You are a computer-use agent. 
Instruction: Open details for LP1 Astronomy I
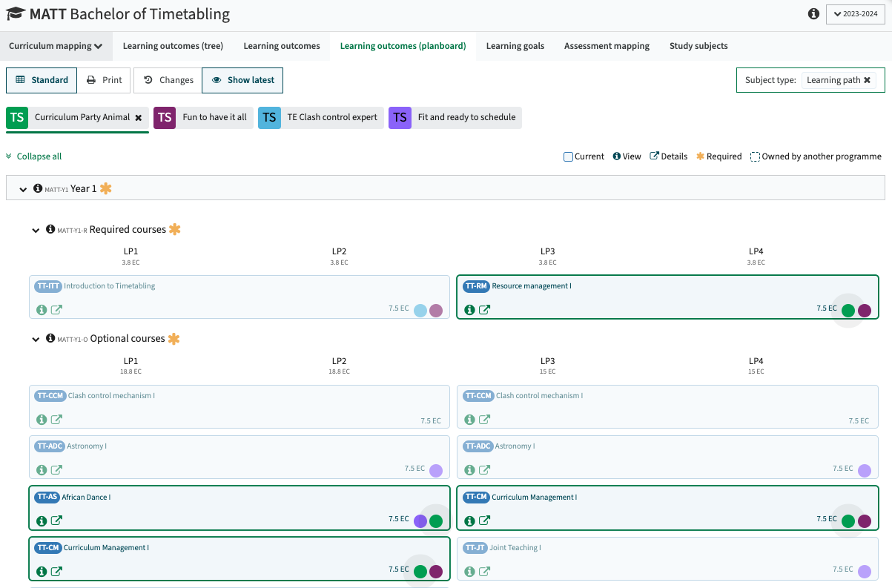point(56,470)
